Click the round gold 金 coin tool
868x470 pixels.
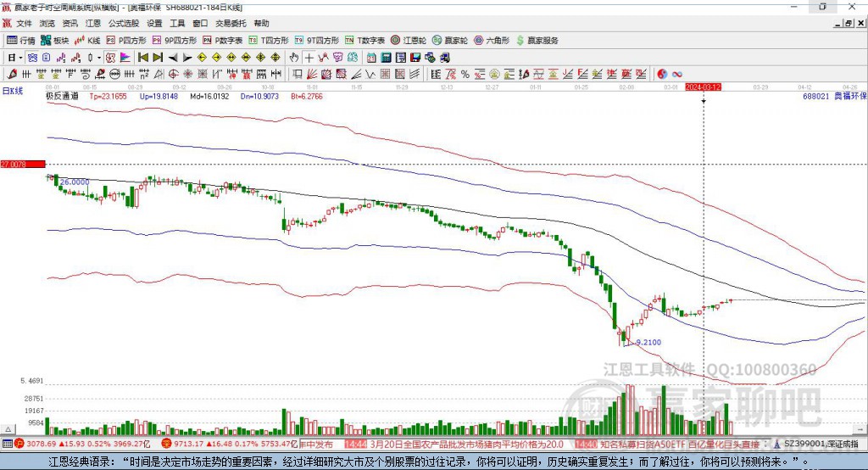494,75
